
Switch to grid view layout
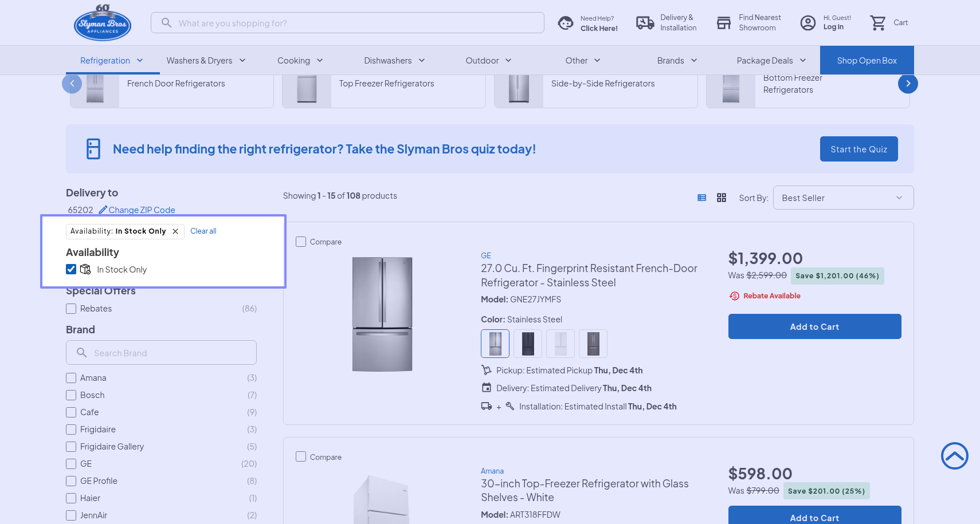(x=722, y=198)
